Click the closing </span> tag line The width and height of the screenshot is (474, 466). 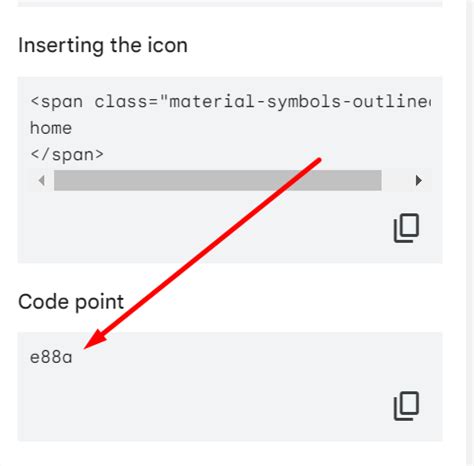click(67, 155)
